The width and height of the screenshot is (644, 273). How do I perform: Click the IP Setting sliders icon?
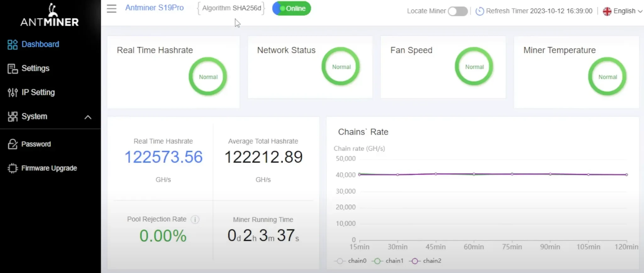pyautogui.click(x=13, y=93)
